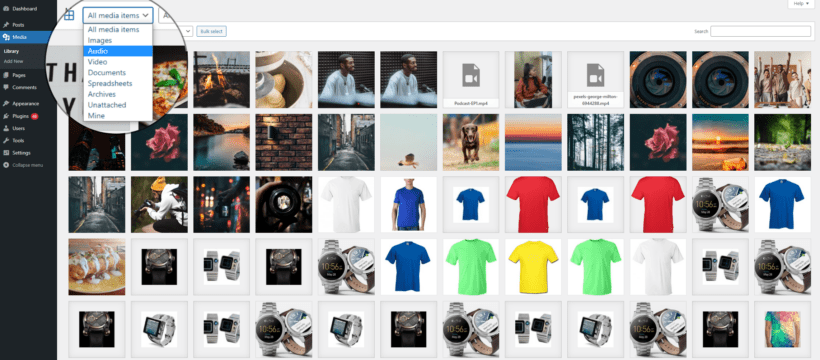Click the Plugins update count badge
Screen dimensions: 820x360
[35, 116]
